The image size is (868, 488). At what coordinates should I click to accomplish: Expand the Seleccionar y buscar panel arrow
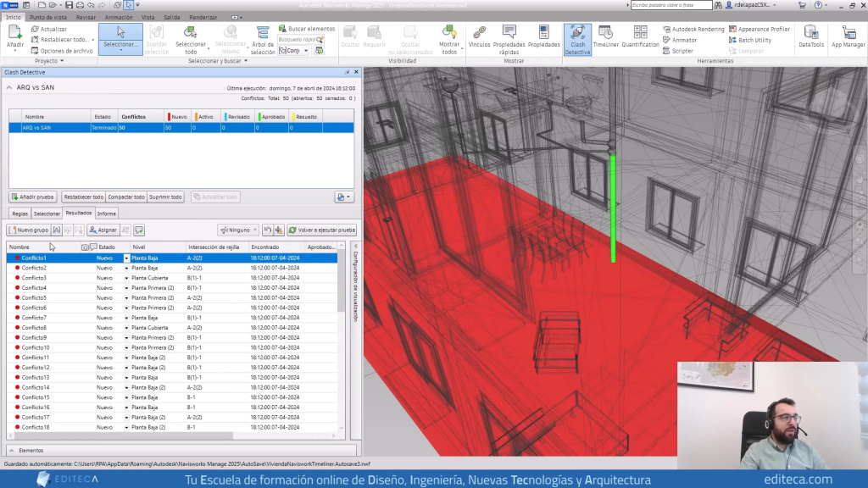click(246, 61)
